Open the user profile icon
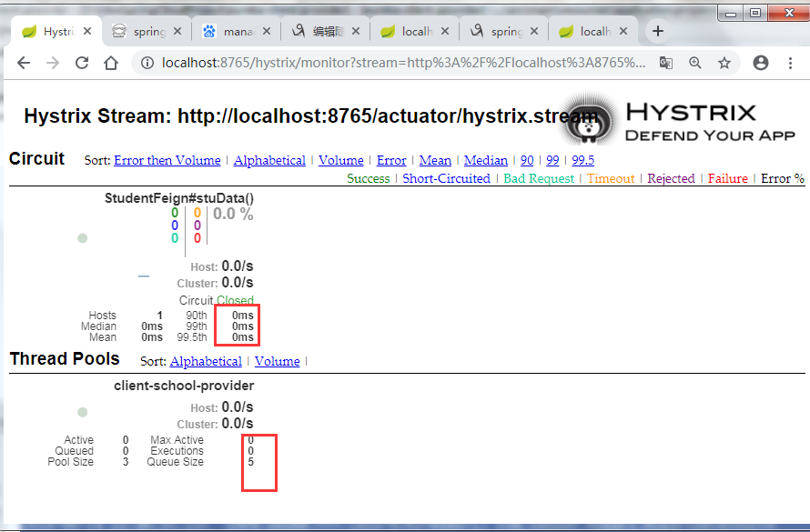 (x=761, y=63)
